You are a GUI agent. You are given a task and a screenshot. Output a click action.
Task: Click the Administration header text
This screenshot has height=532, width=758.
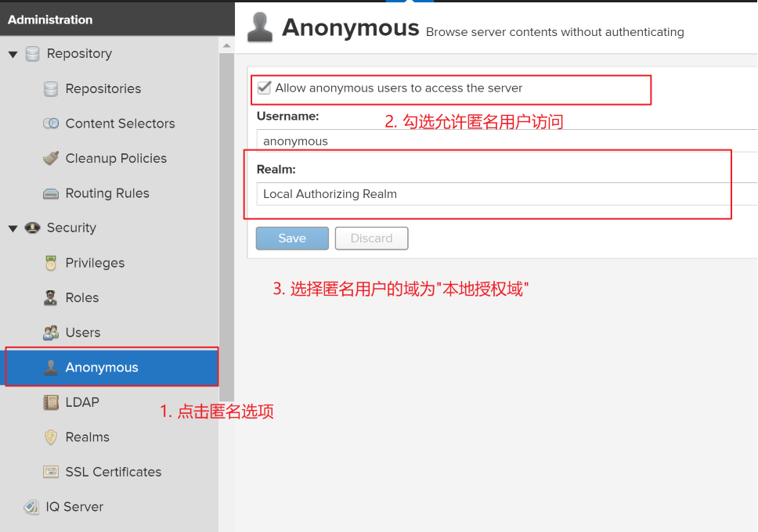(50, 20)
